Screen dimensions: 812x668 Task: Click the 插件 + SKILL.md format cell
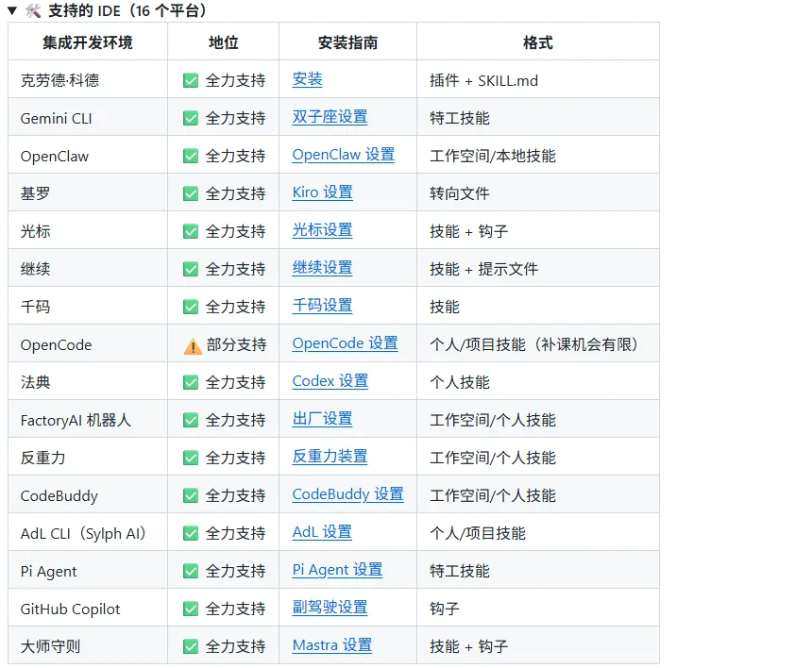click(538, 80)
